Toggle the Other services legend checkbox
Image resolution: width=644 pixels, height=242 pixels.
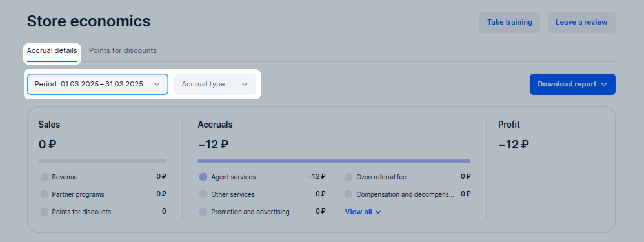tap(203, 194)
